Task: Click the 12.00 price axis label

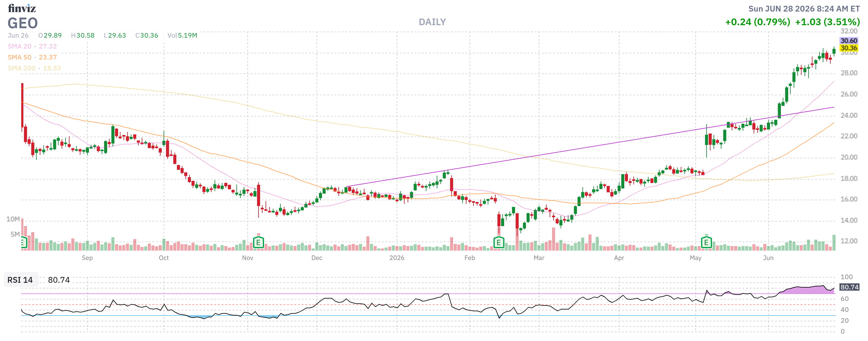Action: [849, 241]
